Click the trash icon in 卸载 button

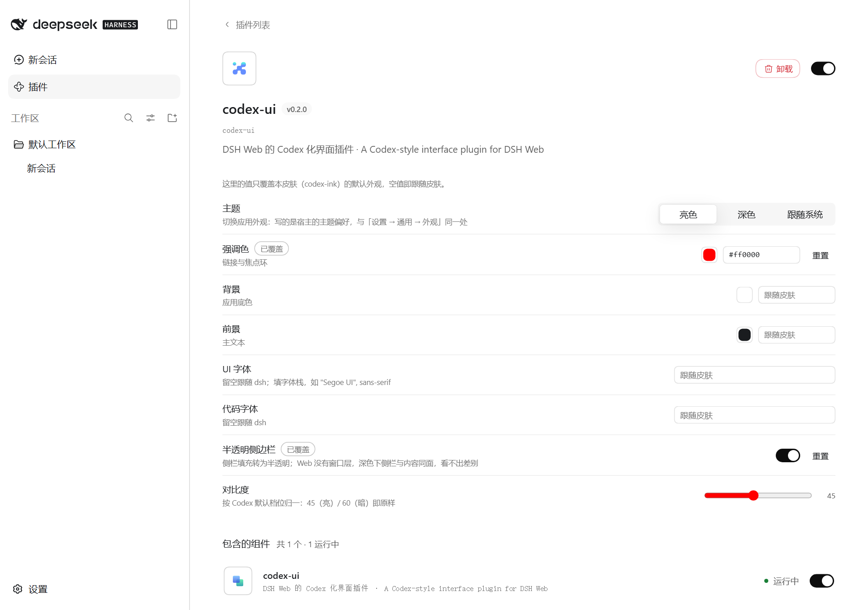[x=769, y=69]
